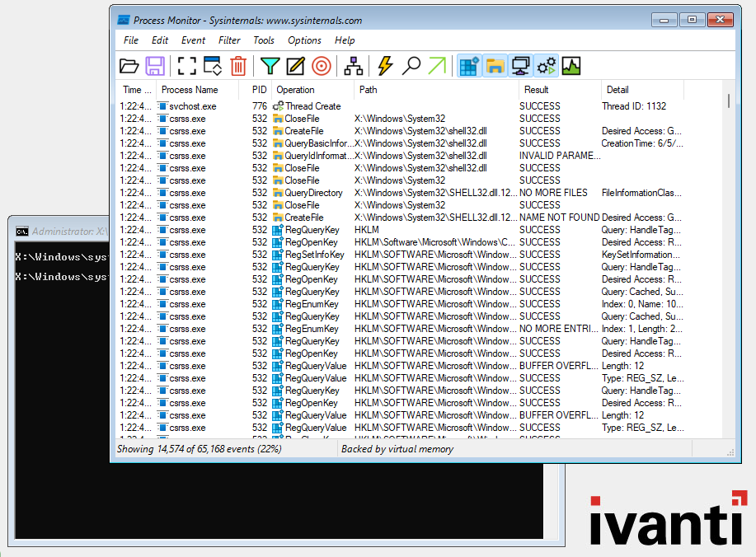This screenshot has height=557, width=756.
Task: Click the Open folder toolbar icon
Action: [129, 66]
